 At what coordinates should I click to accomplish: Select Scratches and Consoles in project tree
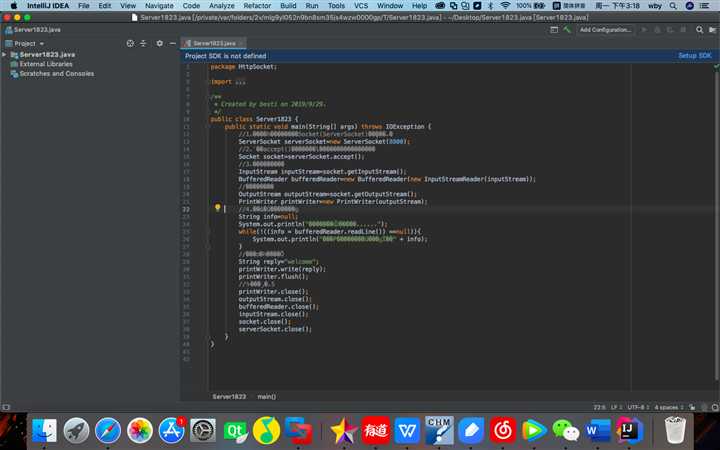tap(56, 73)
